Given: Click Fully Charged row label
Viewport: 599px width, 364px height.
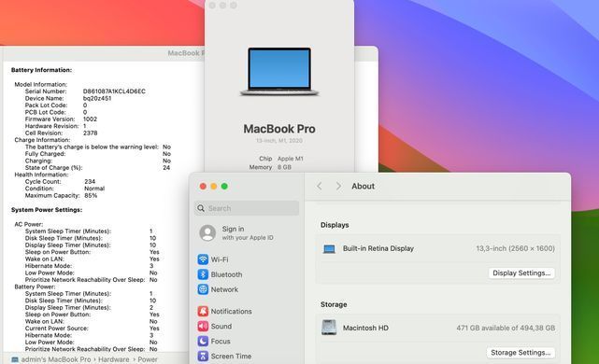Looking at the screenshot, I should 45,154.
